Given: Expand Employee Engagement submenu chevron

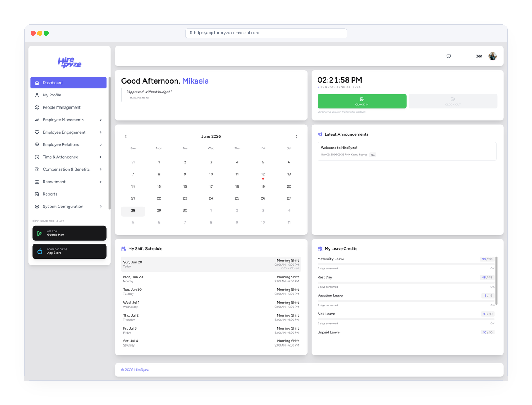Looking at the screenshot, I should coord(100,132).
